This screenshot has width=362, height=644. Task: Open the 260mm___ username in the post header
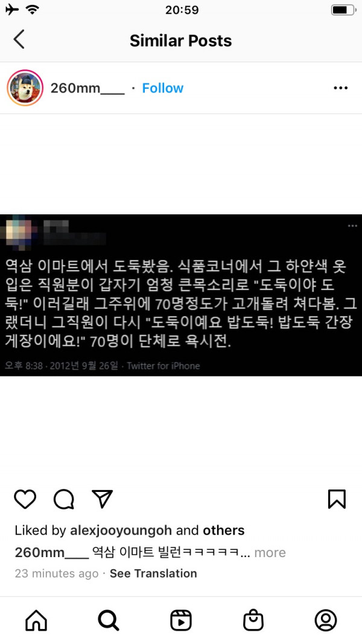pyautogui.click(x=87, y=88)
